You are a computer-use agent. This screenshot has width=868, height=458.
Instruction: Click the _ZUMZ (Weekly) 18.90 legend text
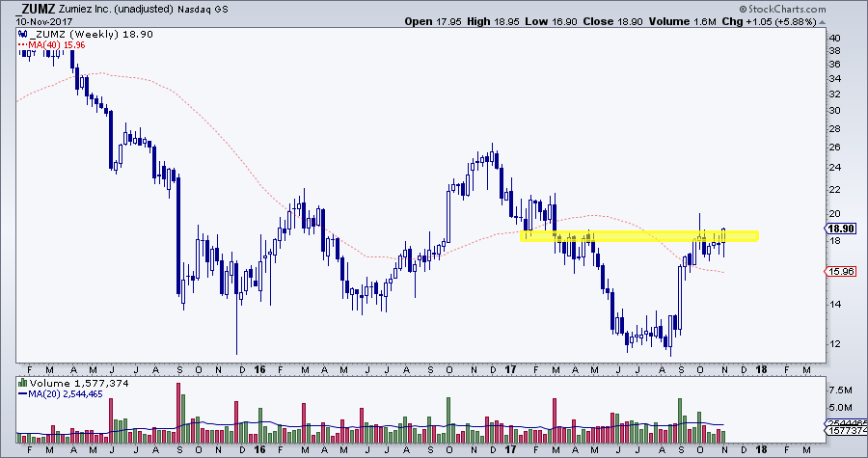[x=91, y=35]
